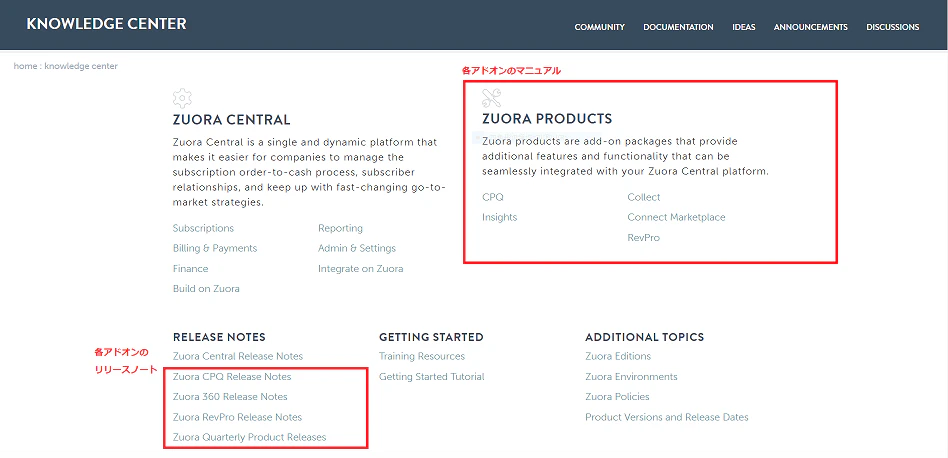The image size is (948, 458).
Task: Click the home breadcrumb link
Action: pos(25,66)
